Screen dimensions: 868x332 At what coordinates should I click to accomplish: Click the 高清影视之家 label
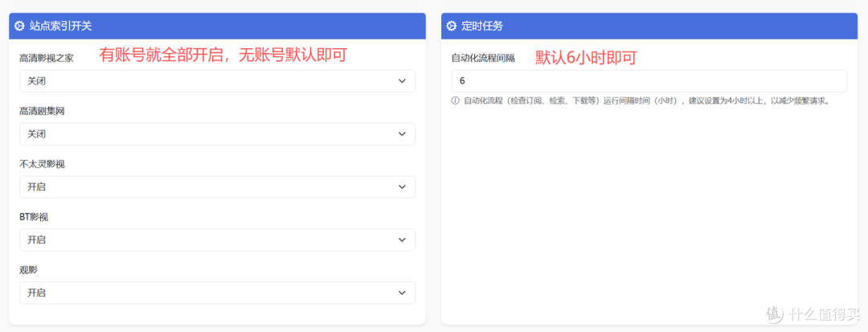pos(47,58)
